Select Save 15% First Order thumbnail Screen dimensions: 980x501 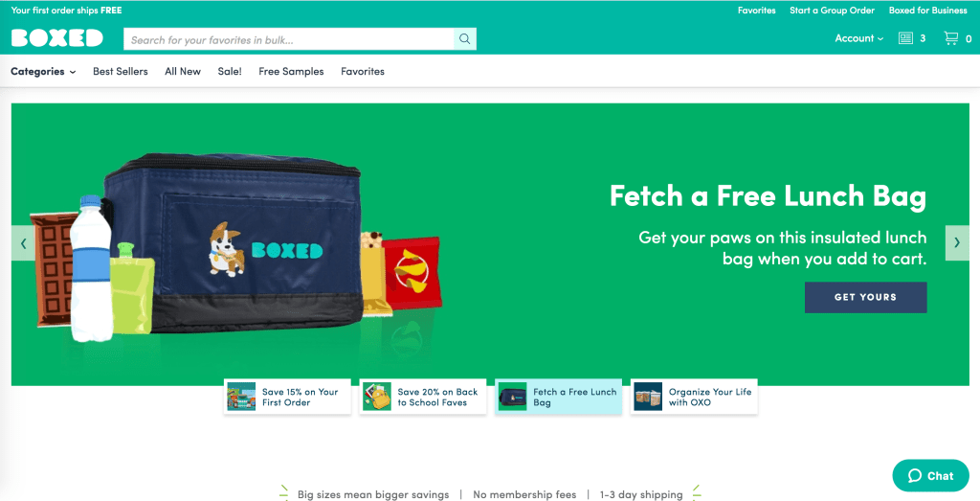tap(287, 397)
